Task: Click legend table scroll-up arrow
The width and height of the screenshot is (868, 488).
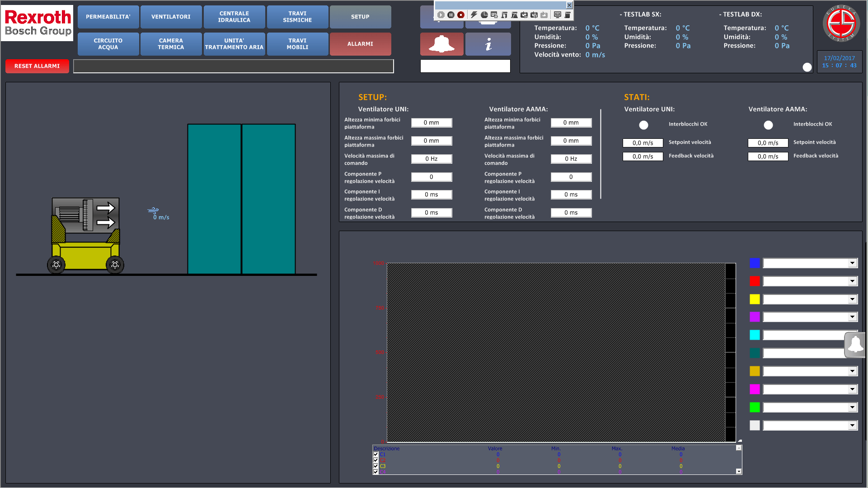Action: 739,448
